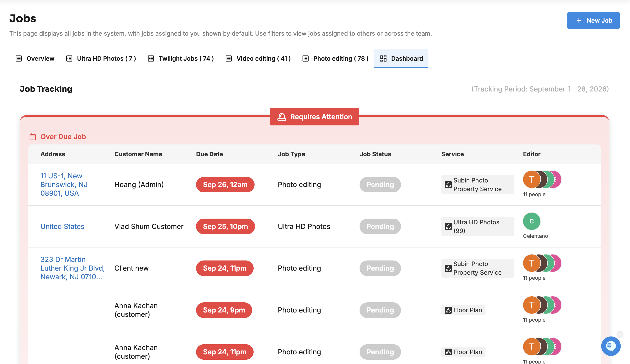Open the chat support bubble
This screenshot has width=630, height=364.
[610, 346]
